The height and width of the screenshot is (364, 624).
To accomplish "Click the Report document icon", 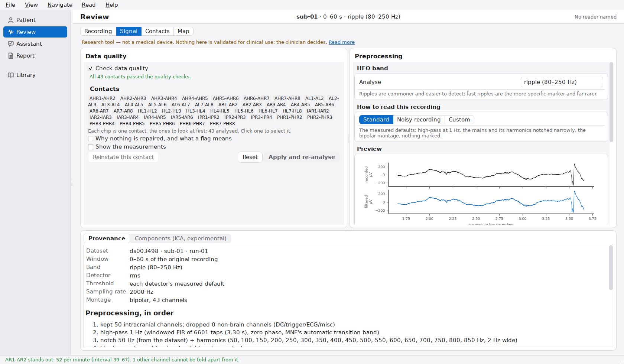I will [11, 56].
